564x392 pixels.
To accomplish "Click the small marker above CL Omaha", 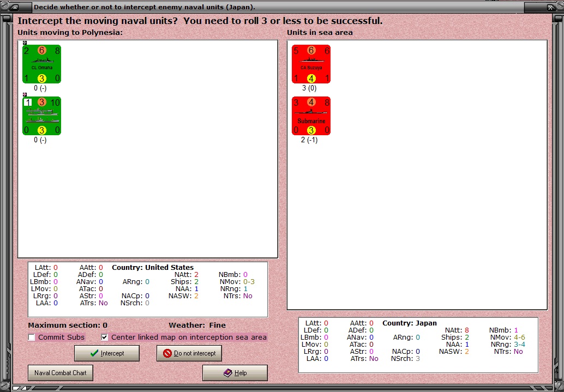I will pyautogui.click(x=25, y=43).
